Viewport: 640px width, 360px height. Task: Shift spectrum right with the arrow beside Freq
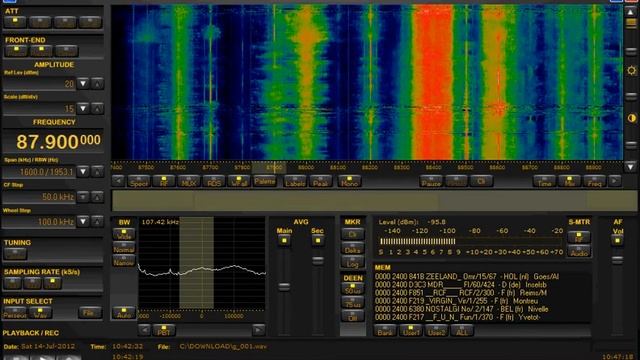(x=615, y=181)
